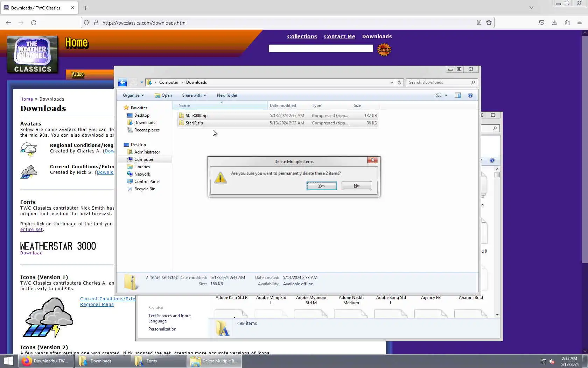
Task: Click the WeatherStar 3000 font Download link
Action: (x=31, y=253)
